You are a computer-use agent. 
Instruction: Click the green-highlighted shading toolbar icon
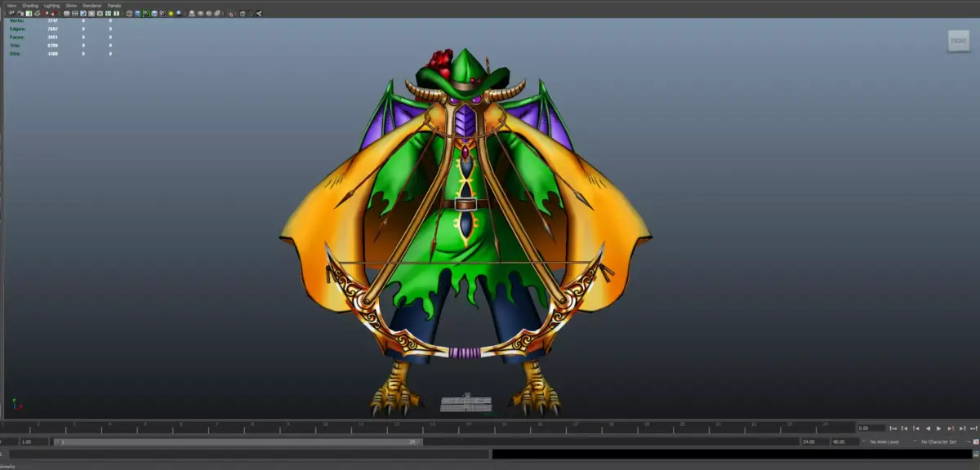point(146,13)
